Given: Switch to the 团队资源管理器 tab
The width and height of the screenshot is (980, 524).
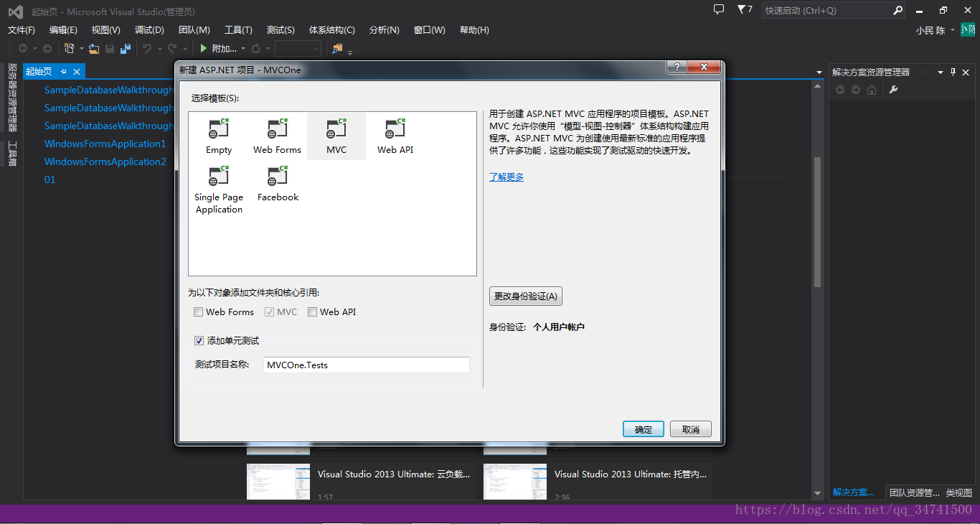Looking at the screenshot, I should click(x=914, y=492).
